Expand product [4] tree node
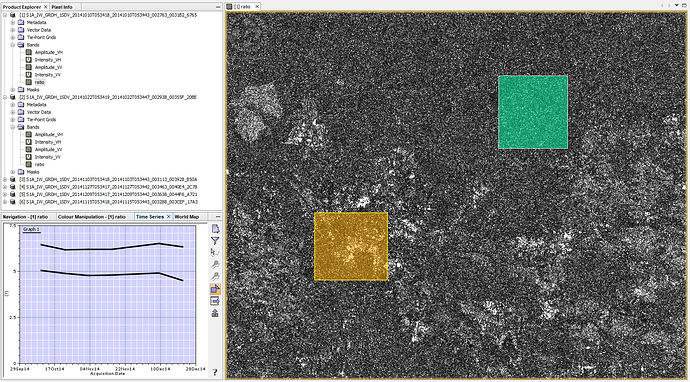Screen dimensions: 690x382 click(5, 187)
